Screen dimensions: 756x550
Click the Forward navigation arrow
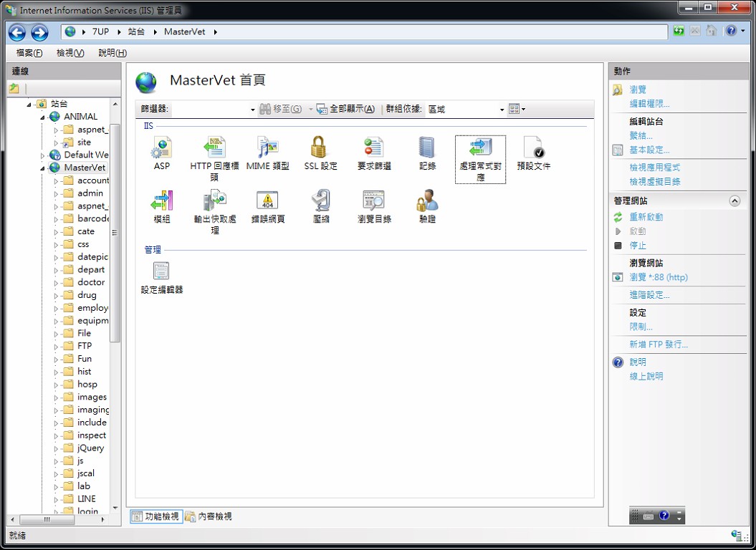39,32
